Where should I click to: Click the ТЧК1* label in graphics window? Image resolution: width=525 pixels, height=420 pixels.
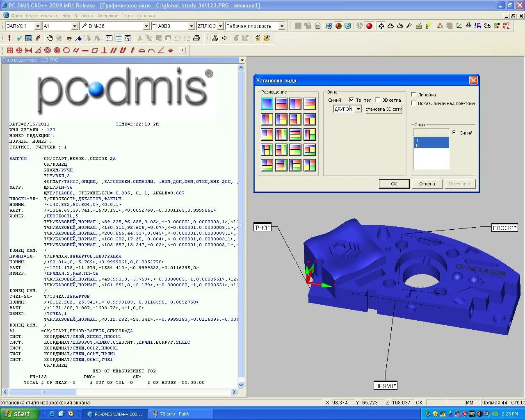(262, 228)
